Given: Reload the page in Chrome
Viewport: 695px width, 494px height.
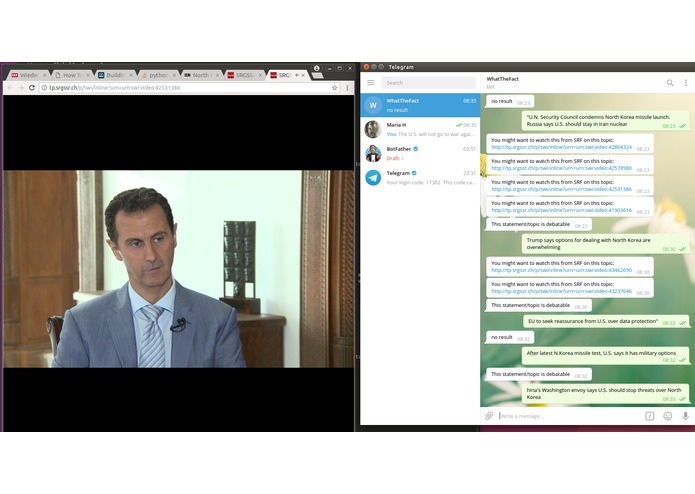Looking at the screenshot, I should [x=32, y=88].
